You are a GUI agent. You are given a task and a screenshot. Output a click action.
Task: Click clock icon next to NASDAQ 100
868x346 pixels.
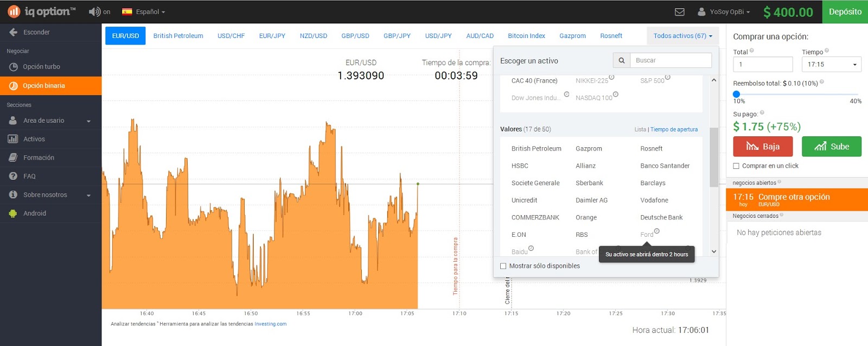tap(615, 95)
